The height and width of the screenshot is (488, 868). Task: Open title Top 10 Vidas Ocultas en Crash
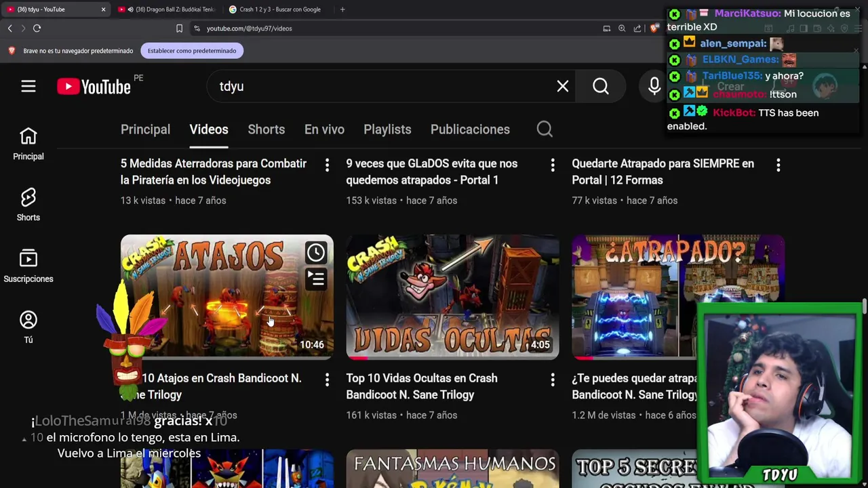[x=422, y=386]
